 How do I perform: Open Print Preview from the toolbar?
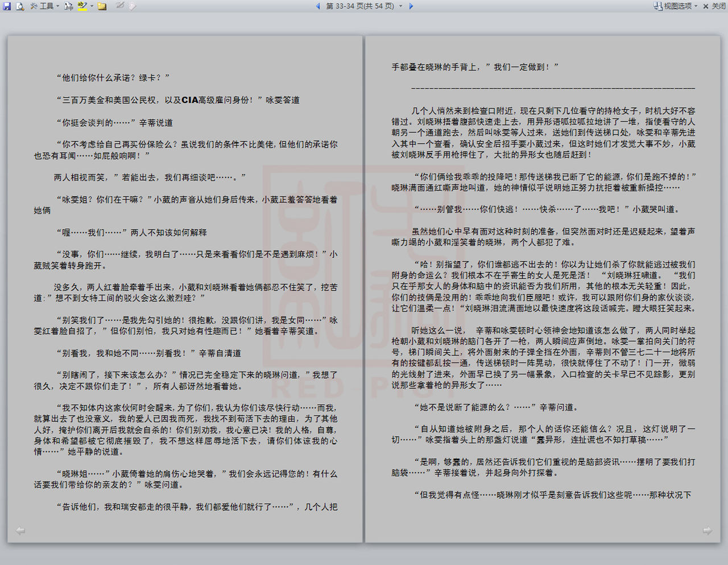click(20, 6)
